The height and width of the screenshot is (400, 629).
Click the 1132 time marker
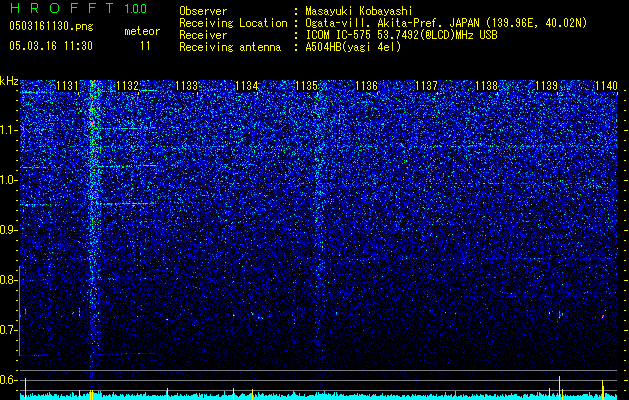pyautogui.click(x=128, y=86)
